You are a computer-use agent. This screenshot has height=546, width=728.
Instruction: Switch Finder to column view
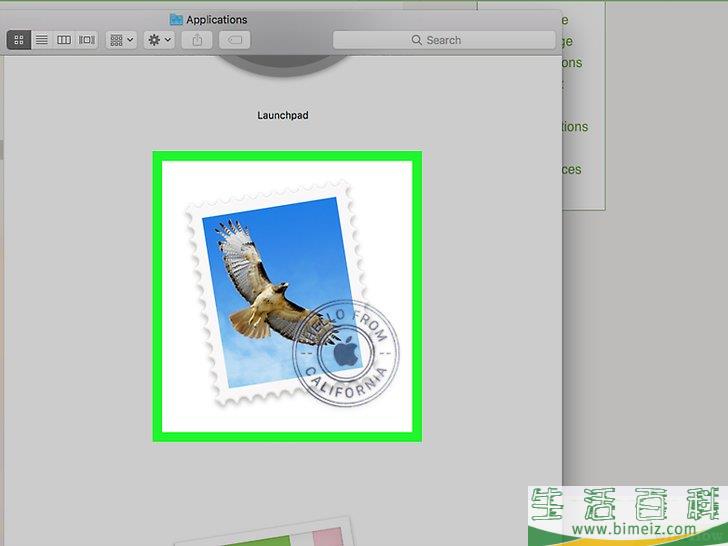(64, 40)
